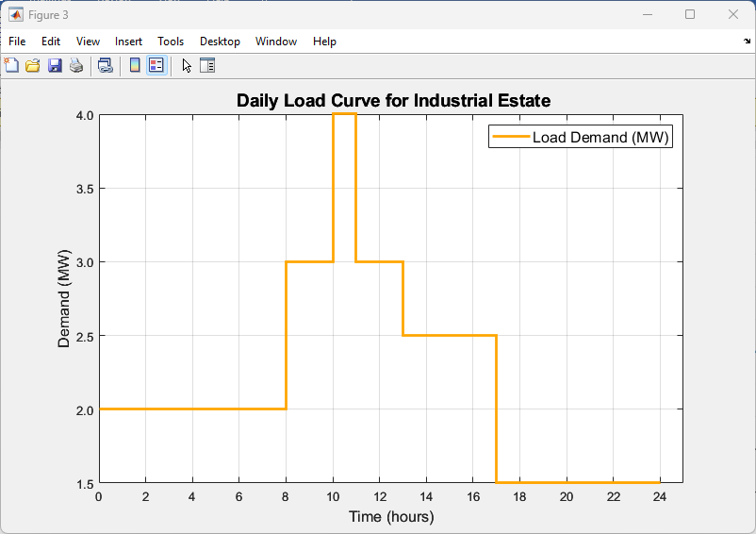Maximize the Figure 3 window
Screen dimensions: 756x534
tap(690, 14)
